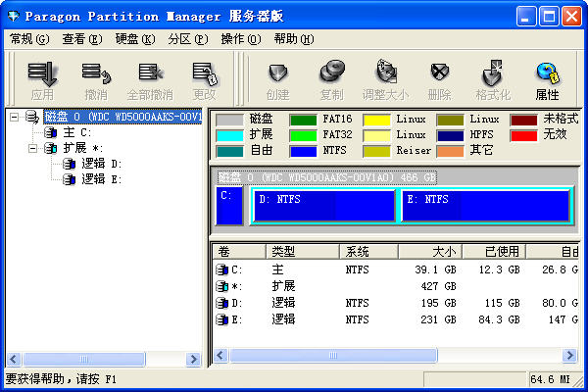
Task: Open the 硬盘(K) menu
Action: pyautogui.click(x=135, y=39)
